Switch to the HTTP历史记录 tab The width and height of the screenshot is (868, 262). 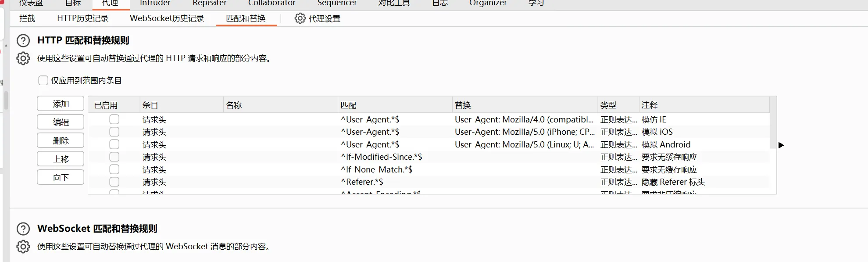pyautogui.click(x=82, y=18)
